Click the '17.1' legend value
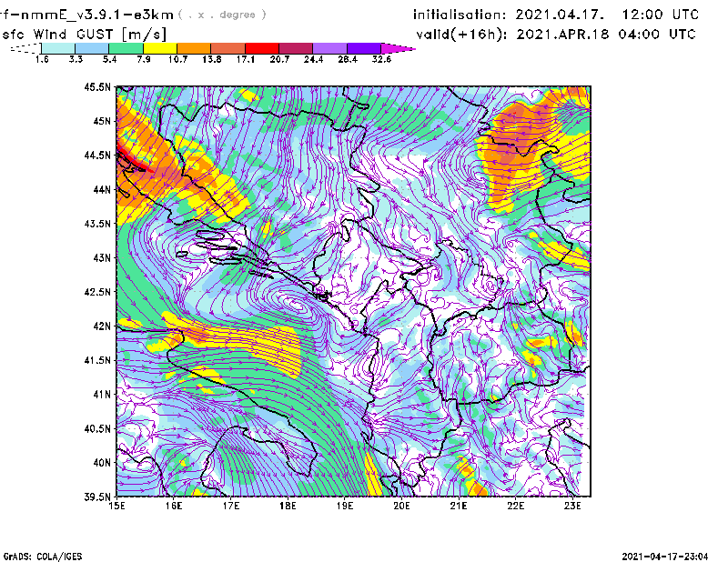 [x=245, y=59]
